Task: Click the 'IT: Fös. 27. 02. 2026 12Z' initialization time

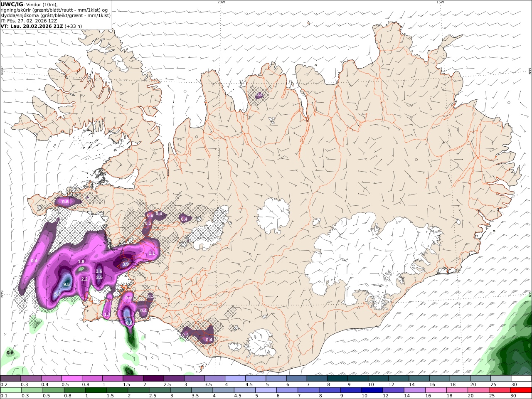Action: click(x=29, y=21)
